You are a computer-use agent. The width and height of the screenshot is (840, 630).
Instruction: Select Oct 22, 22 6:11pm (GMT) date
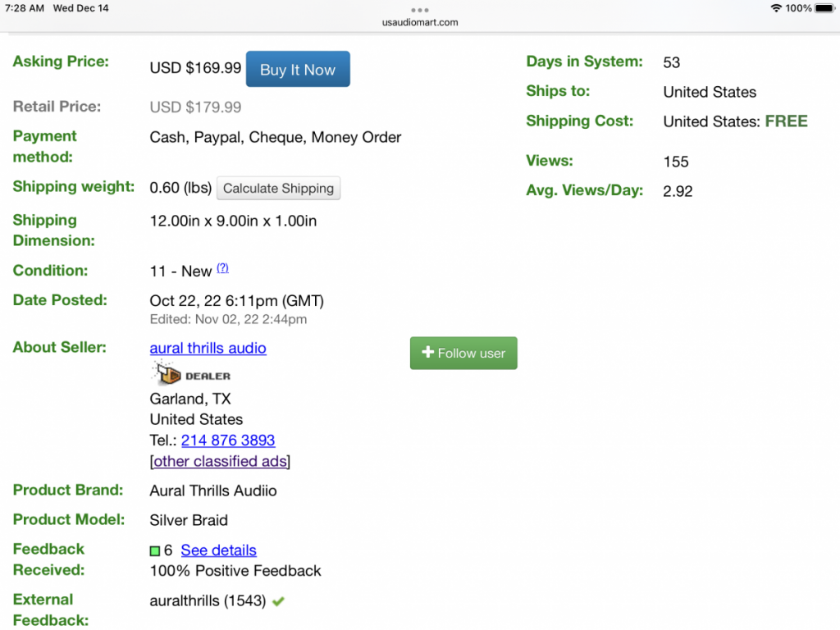click(x=237, y=301)
